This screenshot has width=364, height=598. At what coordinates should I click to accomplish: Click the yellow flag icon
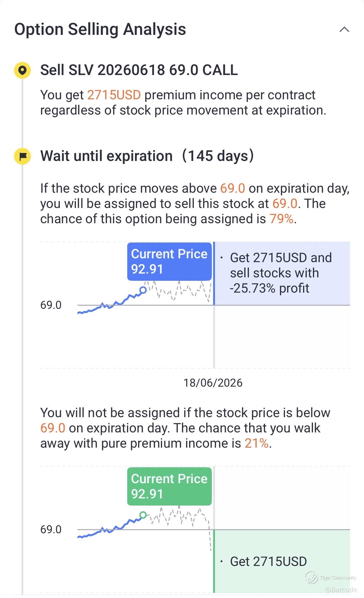(22, 156)
